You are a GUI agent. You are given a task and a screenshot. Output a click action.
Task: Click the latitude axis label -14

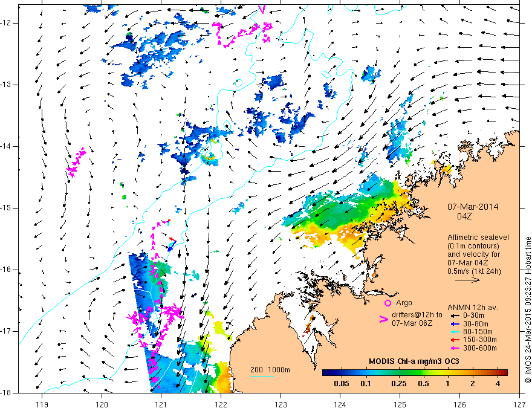tap(6, 146)
